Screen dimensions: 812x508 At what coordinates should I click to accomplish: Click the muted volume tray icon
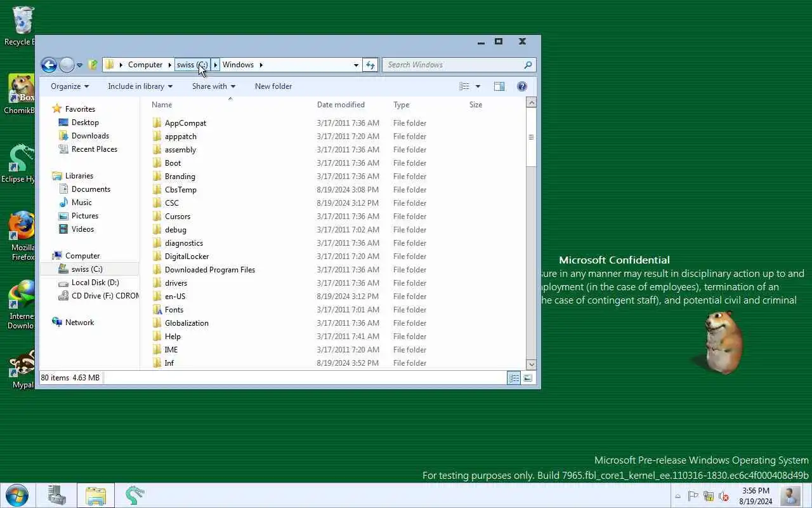pos(723,497)
